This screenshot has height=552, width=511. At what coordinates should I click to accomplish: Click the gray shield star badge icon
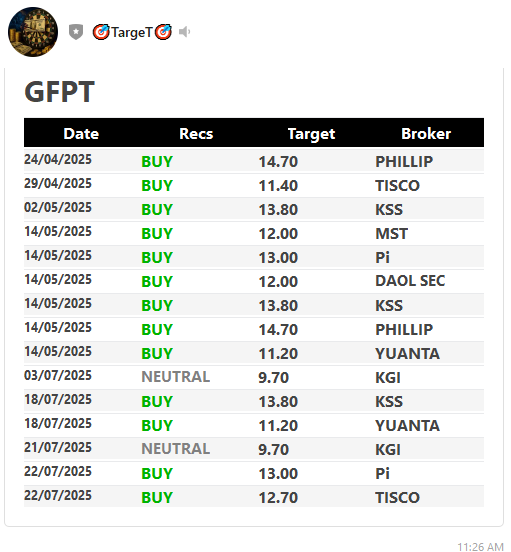pos(76,32)
